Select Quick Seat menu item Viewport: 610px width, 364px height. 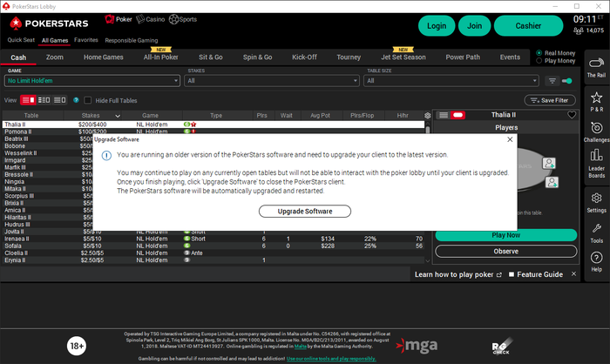pos(21,40)
